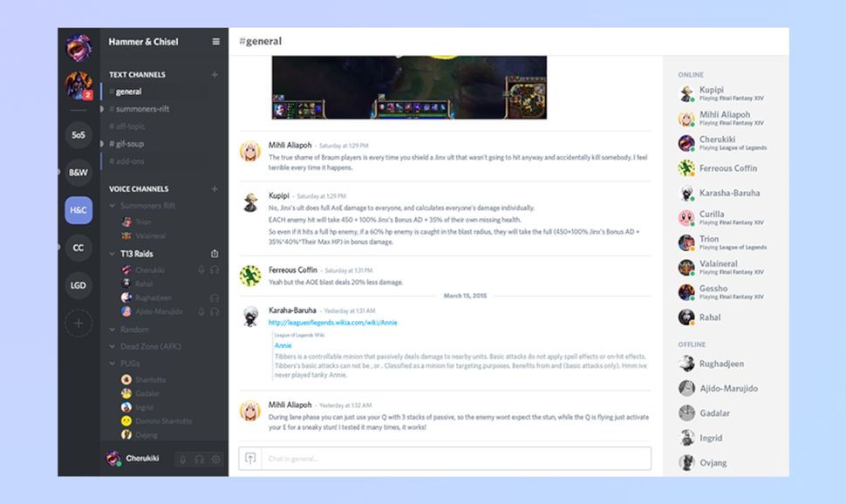Click the plus icon to add a server
Image resolution: width=846 pixels, height=504 pixels.
pos(78,323)
